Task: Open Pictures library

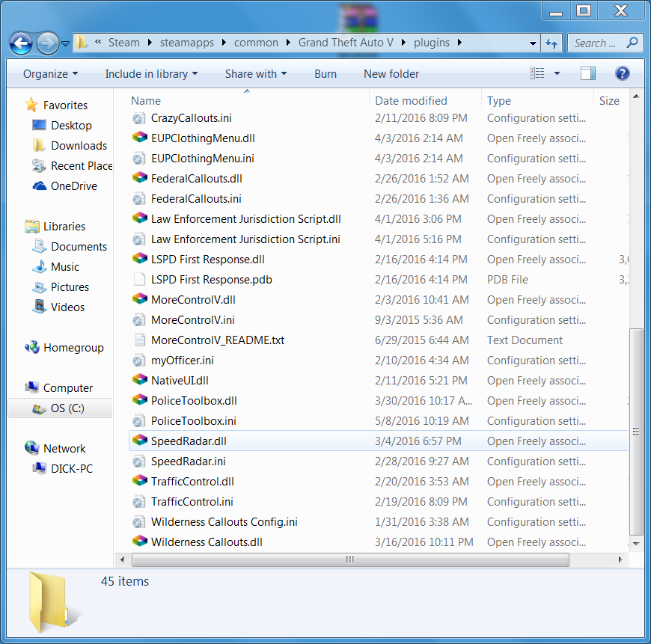Action: tap(61, 286)
